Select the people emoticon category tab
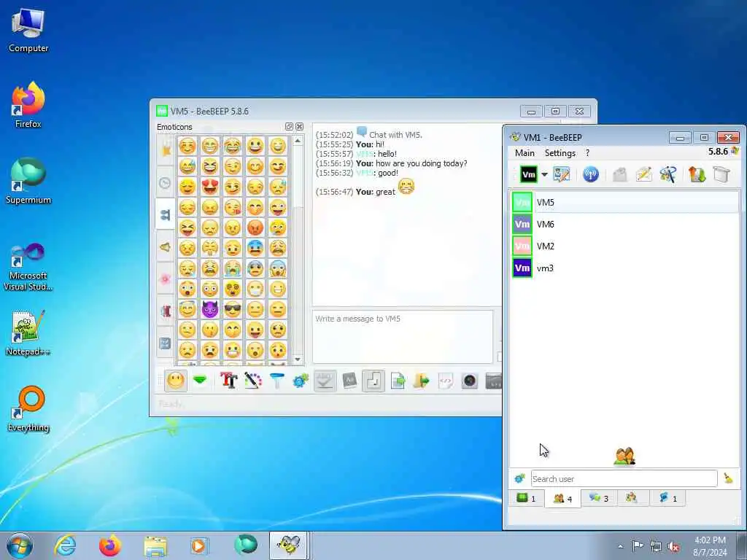Screen dimensions: 747x560 pyautogui.click(x=165, y=215)
